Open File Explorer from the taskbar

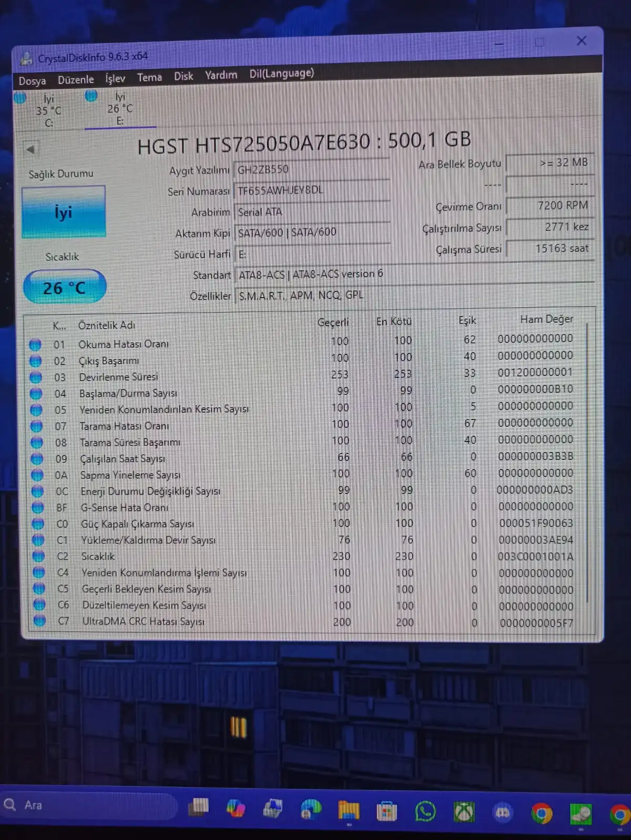pyautogui.click(x=348, y=810)
